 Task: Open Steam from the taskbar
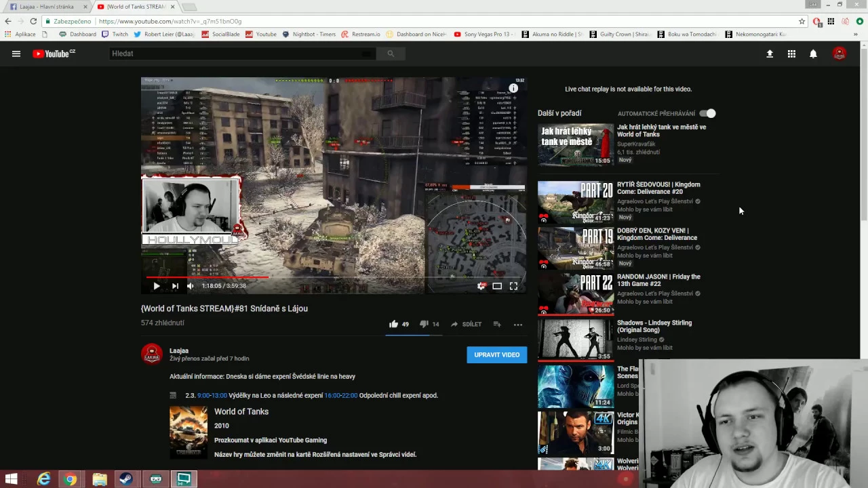click(x=126, y=479)
